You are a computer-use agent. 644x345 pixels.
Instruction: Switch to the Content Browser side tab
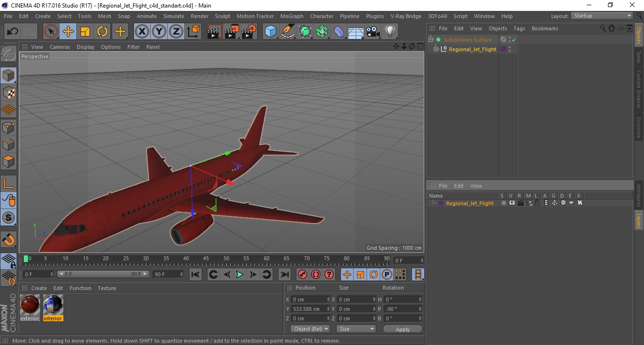point(639,89)
